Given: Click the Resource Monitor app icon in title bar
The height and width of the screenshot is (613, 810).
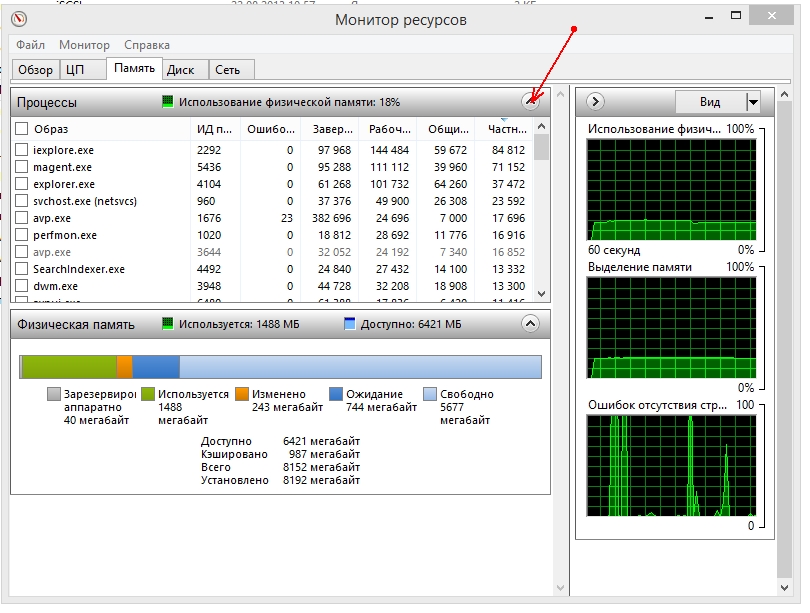Looking at the screenshot, I should (19, 20).
